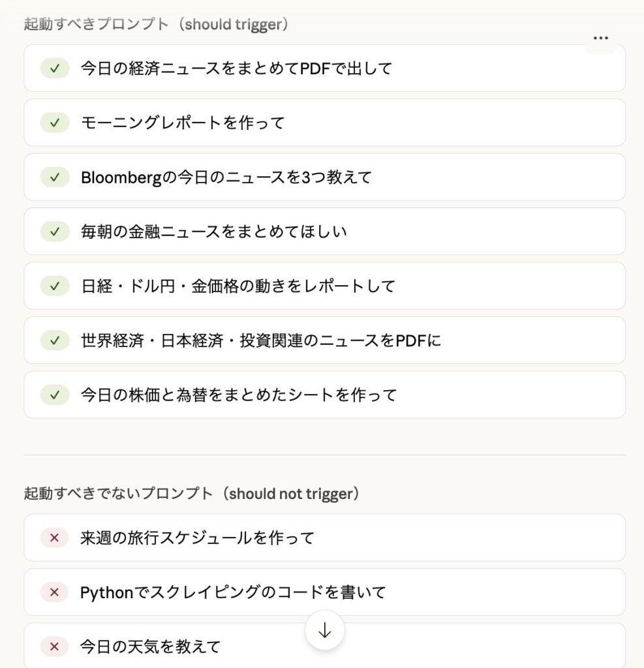Image resolution: width=644 pixels, height=668 pixels.
Task: Click the checkmark beside the PDF economic news prompt
Action: (55, 68)
